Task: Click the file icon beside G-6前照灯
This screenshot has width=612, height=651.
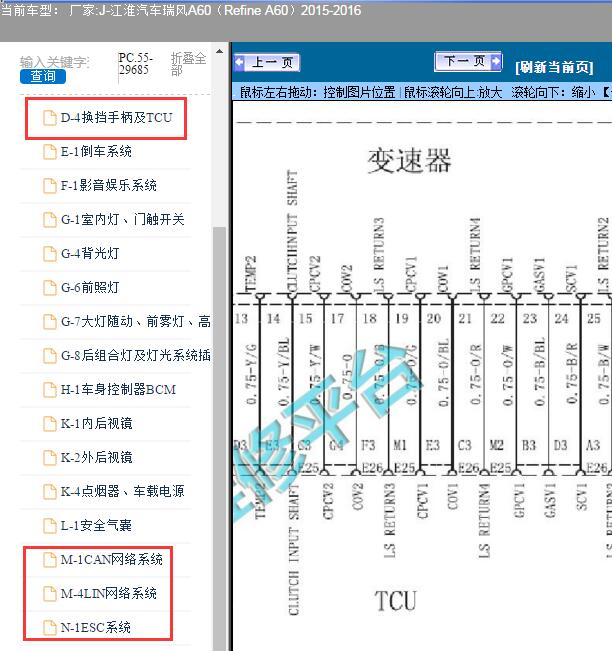Action: [x=50, y=288]
